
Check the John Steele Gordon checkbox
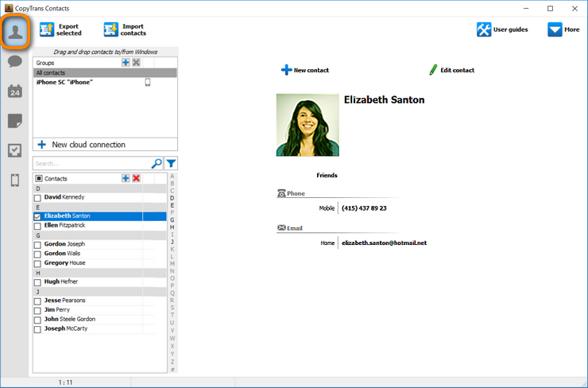pos(37,320)
